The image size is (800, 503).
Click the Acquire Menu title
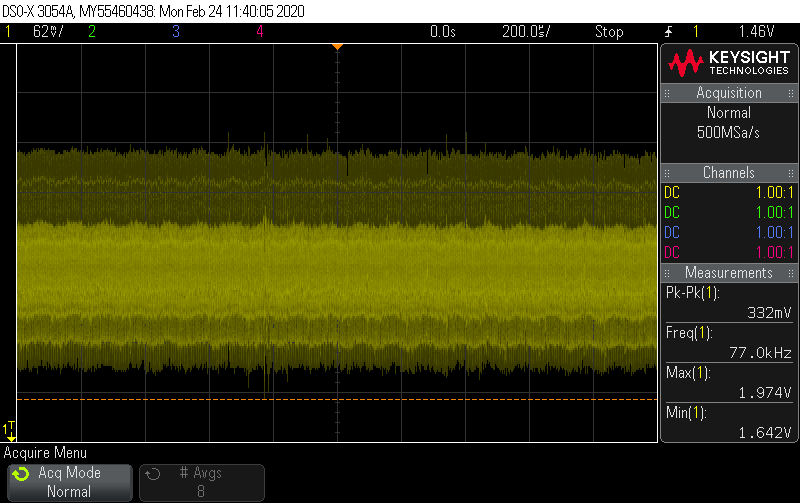tap(45, 453)
